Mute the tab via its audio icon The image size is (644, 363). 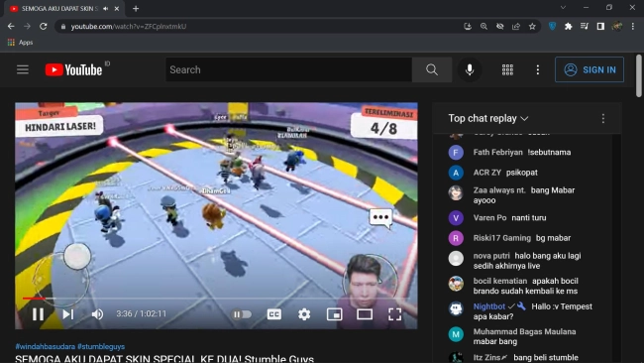(x=106, y=8)
